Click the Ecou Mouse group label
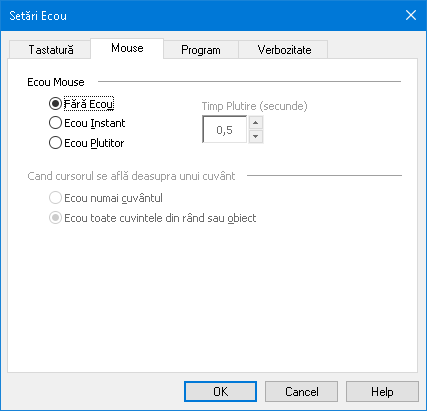The width and height of the screenshot is (427, 411). [56, 82]
